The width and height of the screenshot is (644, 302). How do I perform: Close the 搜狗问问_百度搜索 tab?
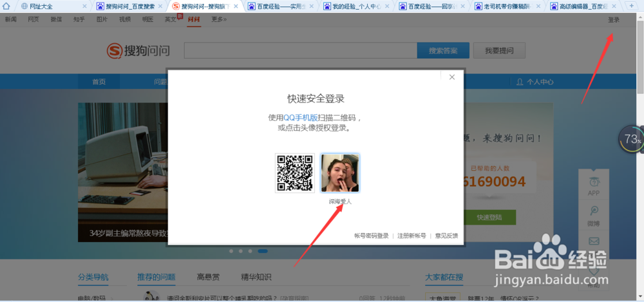coord(160,6)
